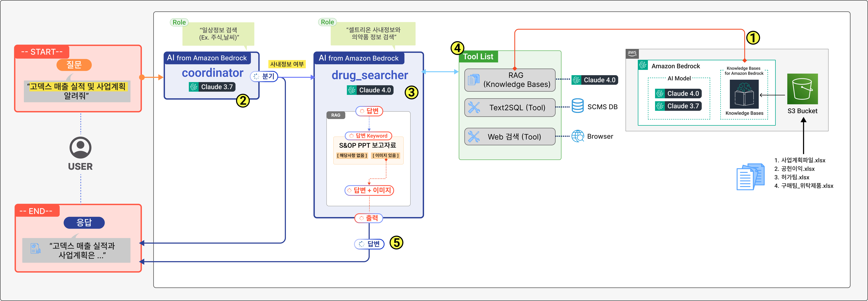Click the USER avatar icon
868x301 pixels.
(80, 147)
